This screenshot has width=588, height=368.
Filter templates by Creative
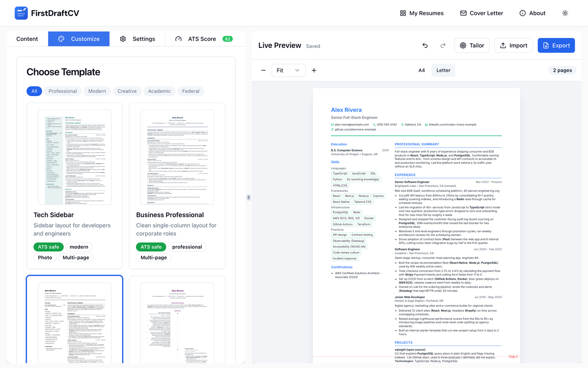[127, 91]
